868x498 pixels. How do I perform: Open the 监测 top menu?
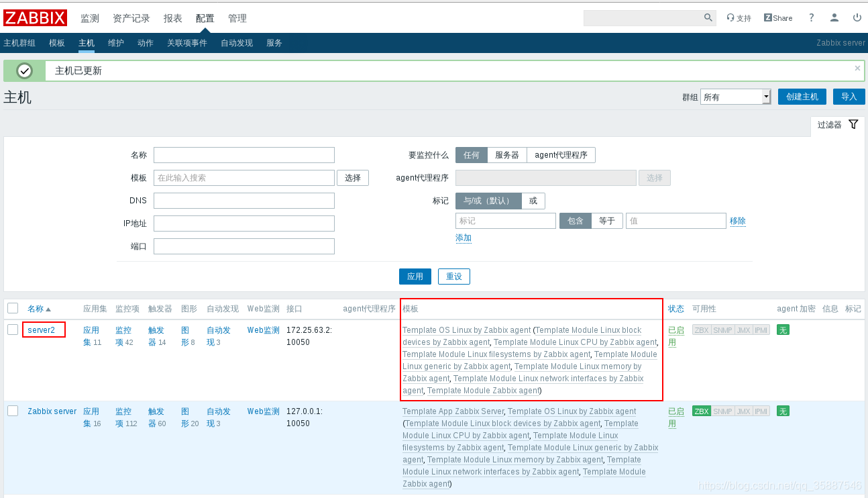click(90, 18)
